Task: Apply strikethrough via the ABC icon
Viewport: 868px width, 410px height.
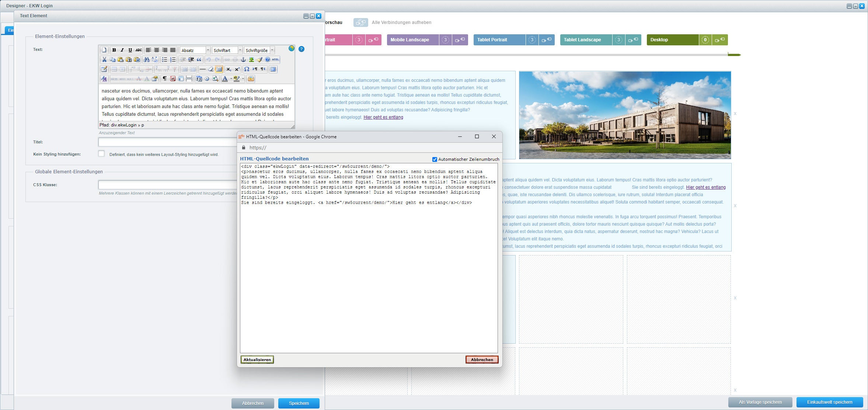Action: coord(139,50)
